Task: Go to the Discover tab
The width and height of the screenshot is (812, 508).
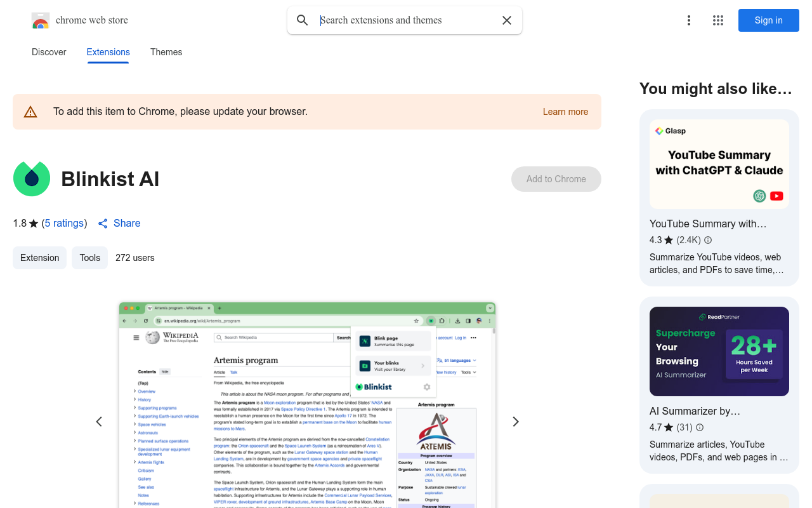Action: click(49, 52)
